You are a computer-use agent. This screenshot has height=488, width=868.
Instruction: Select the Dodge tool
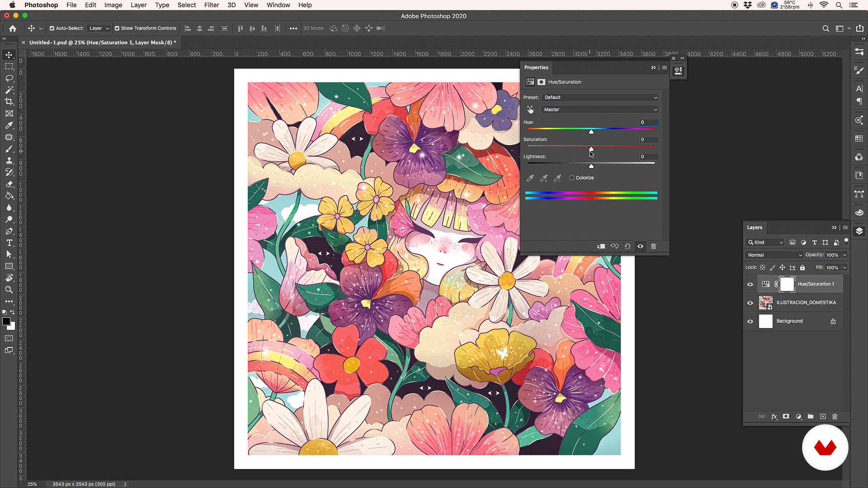[9, 219]
